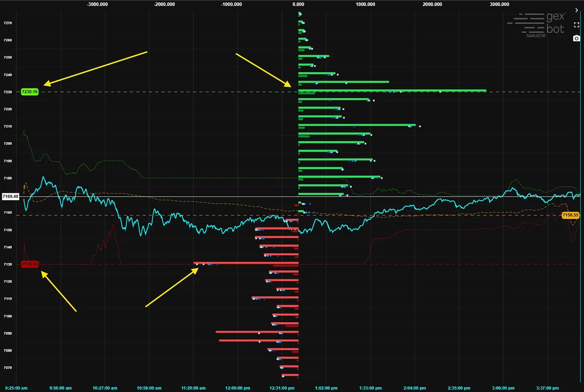Screen dimensions: 584x392
Task: Click the 7070 price axis label
Action: point(8,368)
